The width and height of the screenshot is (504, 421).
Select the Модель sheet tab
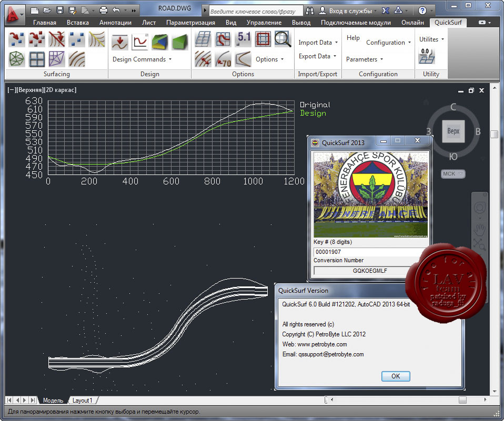click(x=53, y=401)
